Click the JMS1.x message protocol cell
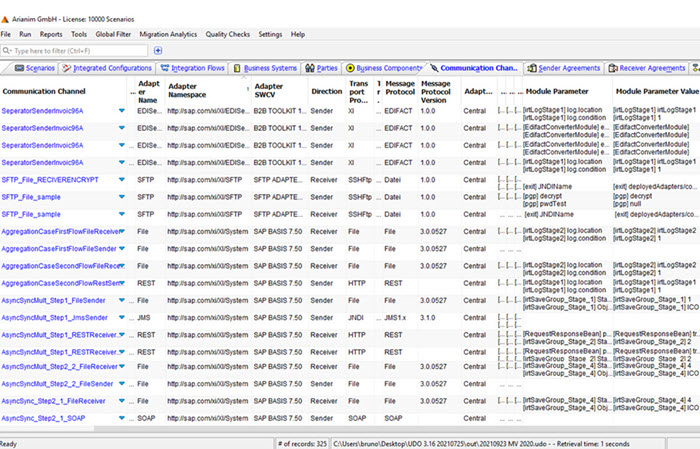This screenshot has width=700, height=449. pyautogui.click(x=395, y=318)
